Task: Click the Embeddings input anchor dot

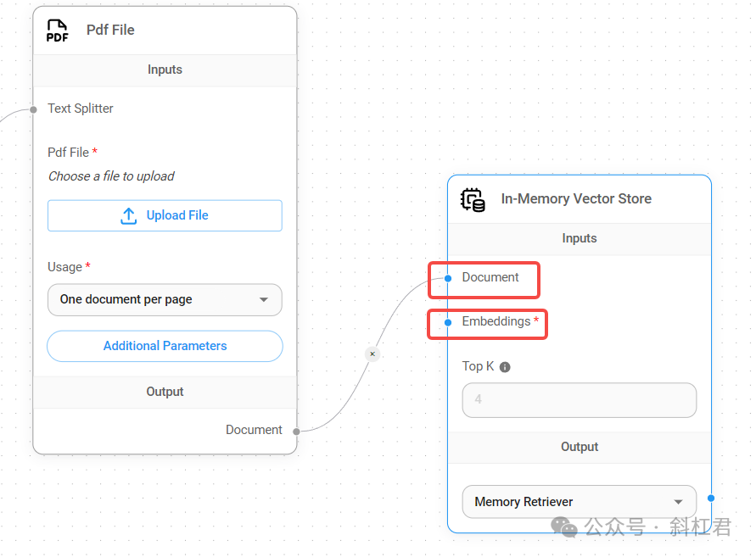Action: tap(448, 322)
